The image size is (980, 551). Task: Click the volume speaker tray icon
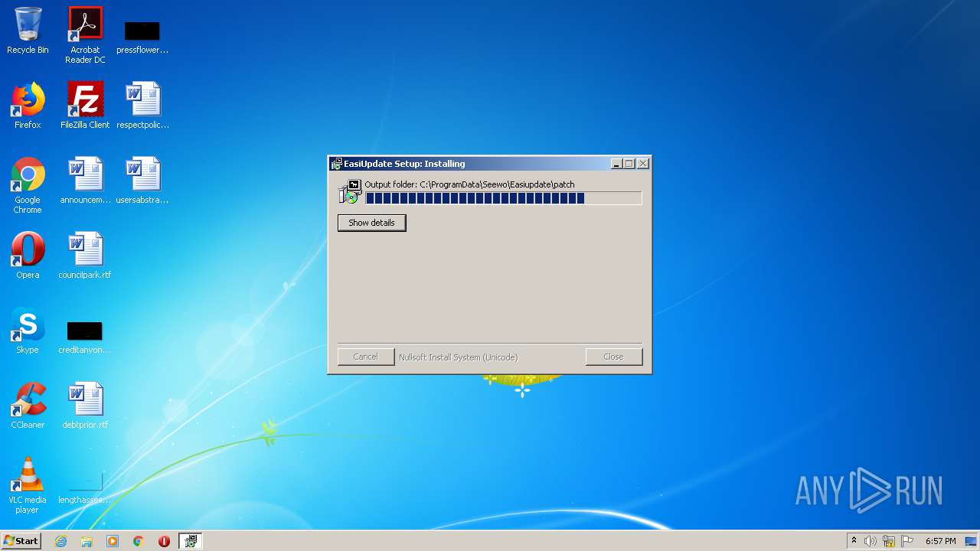click(x=871, y=541)
